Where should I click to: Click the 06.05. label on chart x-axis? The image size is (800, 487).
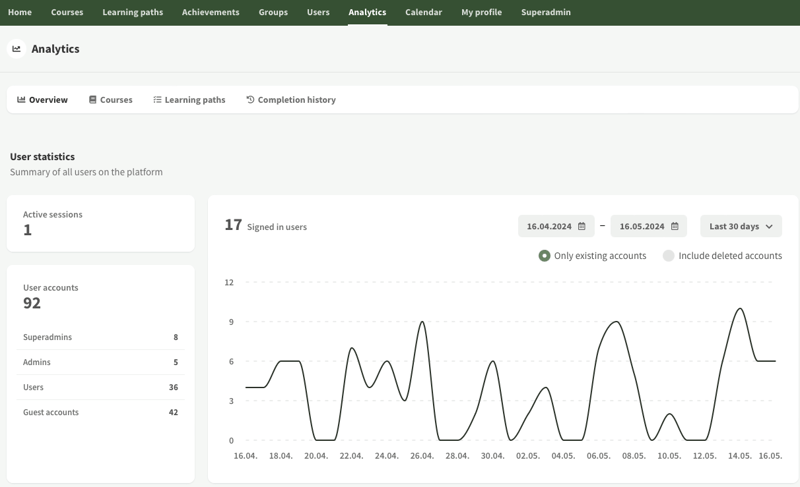598,455
